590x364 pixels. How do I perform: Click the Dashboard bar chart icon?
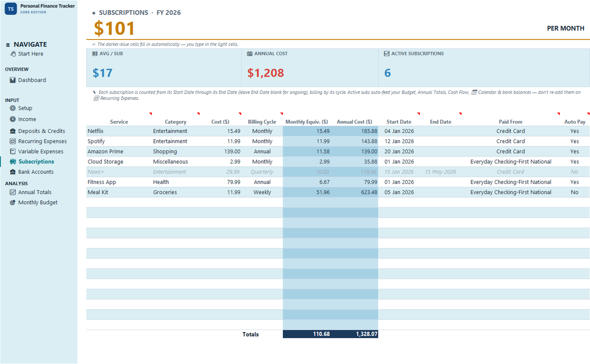(13, 80)
